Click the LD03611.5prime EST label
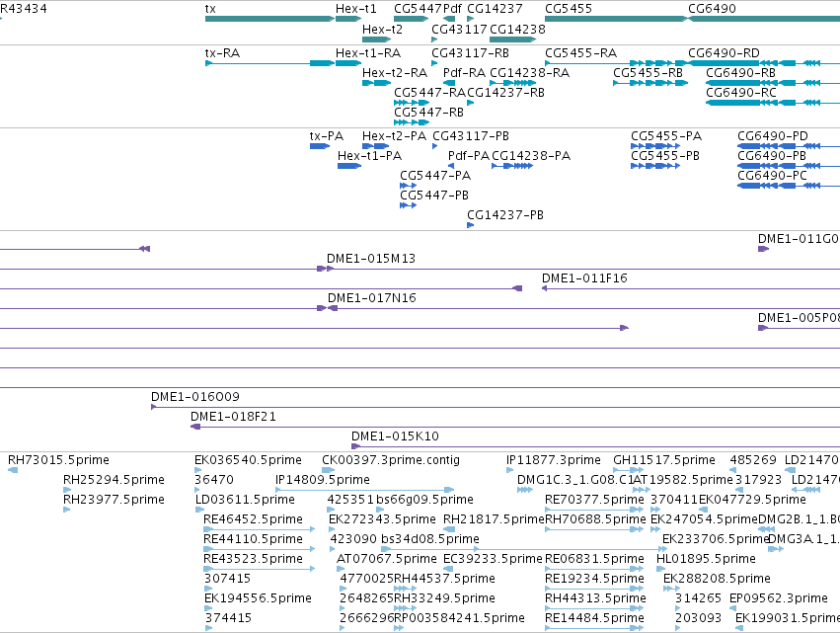 pos(245,500)
